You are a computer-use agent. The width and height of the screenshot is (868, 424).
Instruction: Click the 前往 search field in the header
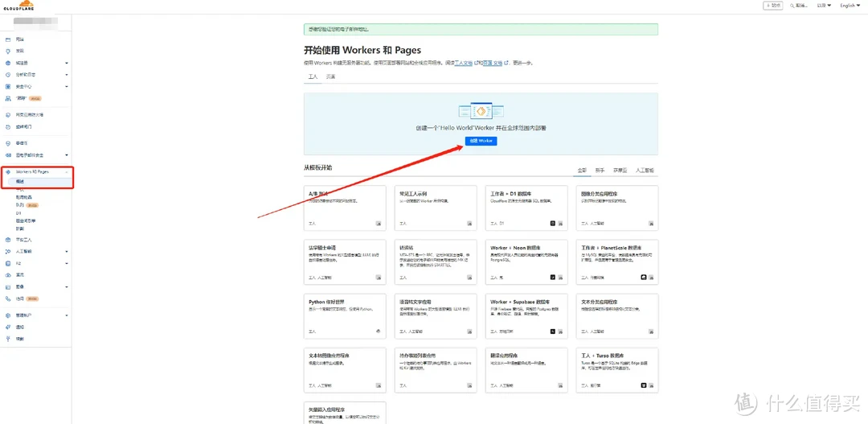pos(800,6)
